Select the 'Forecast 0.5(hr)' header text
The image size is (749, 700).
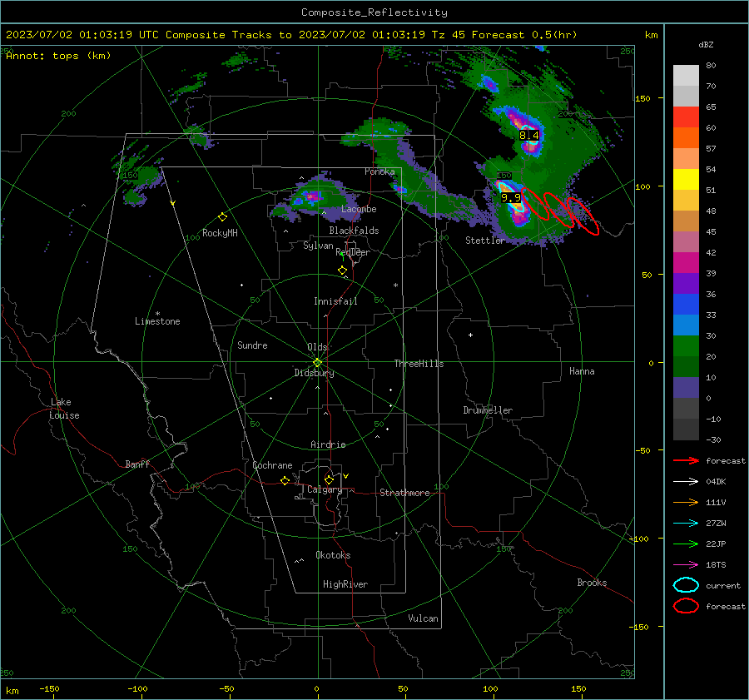pos(524,35)
